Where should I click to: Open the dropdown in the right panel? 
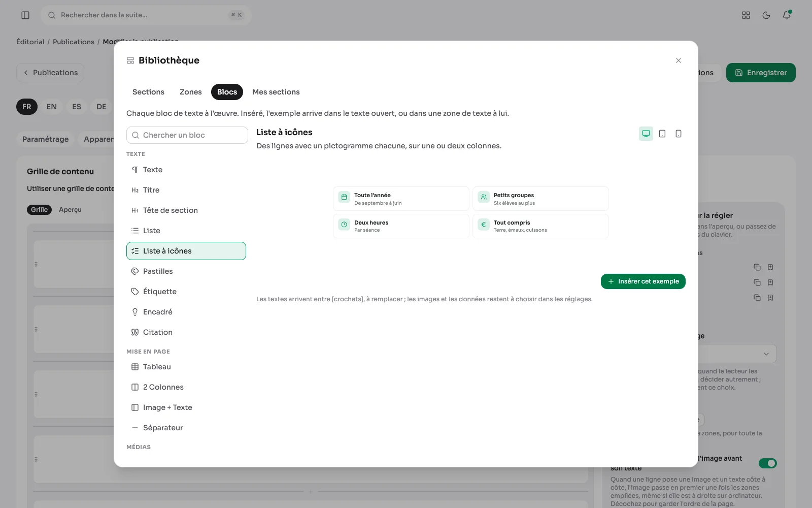tap(737, 354)
